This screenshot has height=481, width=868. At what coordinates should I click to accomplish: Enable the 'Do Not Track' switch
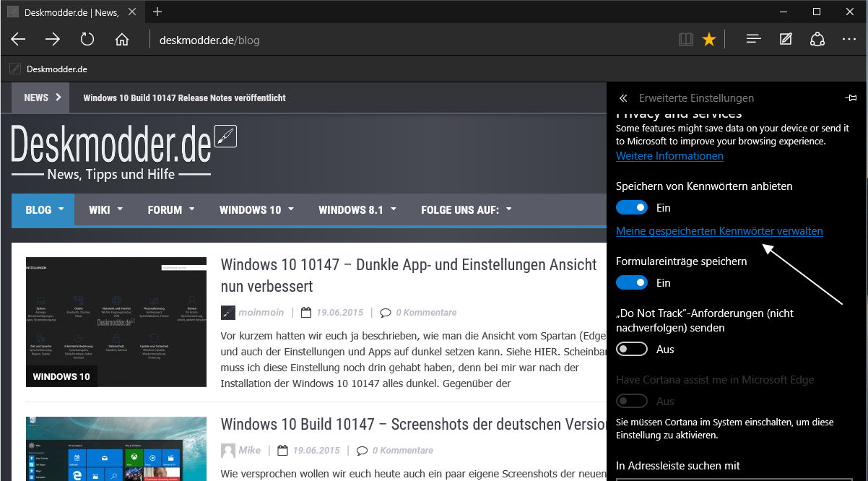632,350
